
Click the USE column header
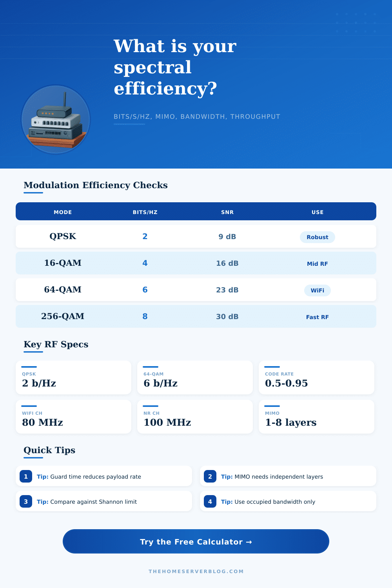click(318, 212)
